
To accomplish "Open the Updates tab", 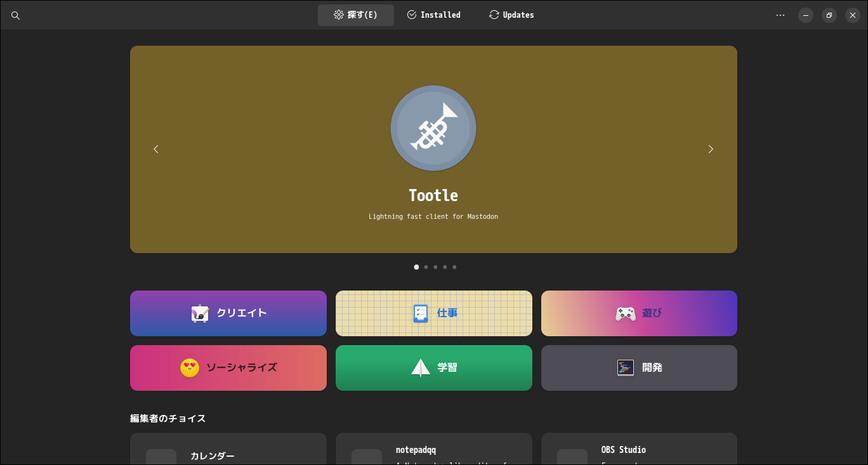I will (x=511, y=15).
